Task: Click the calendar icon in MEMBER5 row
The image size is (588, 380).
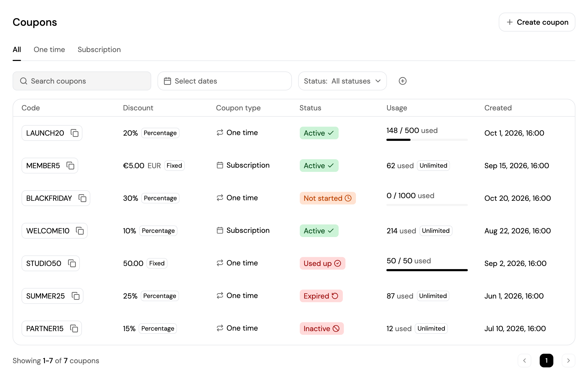Action: pyautogui.click(x=220, y=165)
